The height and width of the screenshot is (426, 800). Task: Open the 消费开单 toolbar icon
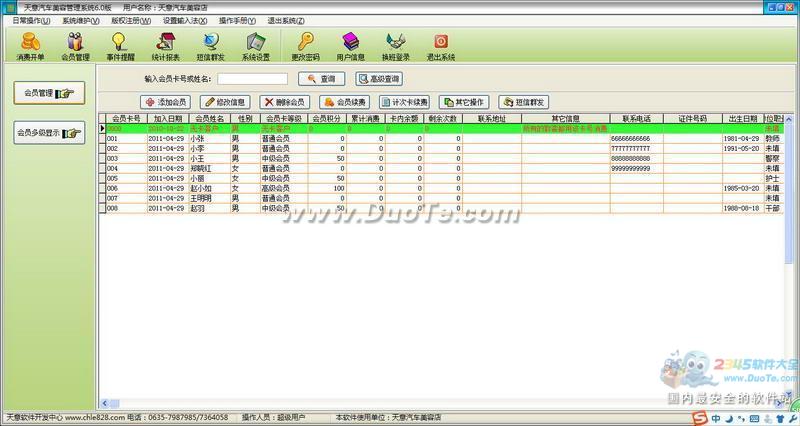tap(30, 45)
